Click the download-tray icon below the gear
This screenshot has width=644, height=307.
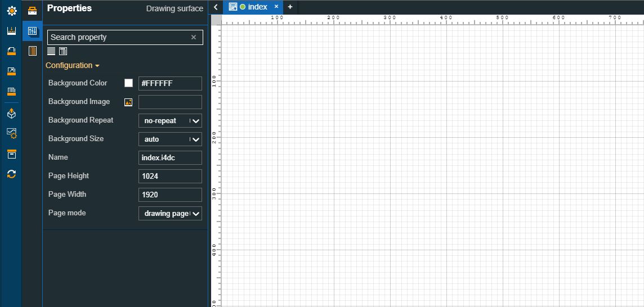[11, 31]
